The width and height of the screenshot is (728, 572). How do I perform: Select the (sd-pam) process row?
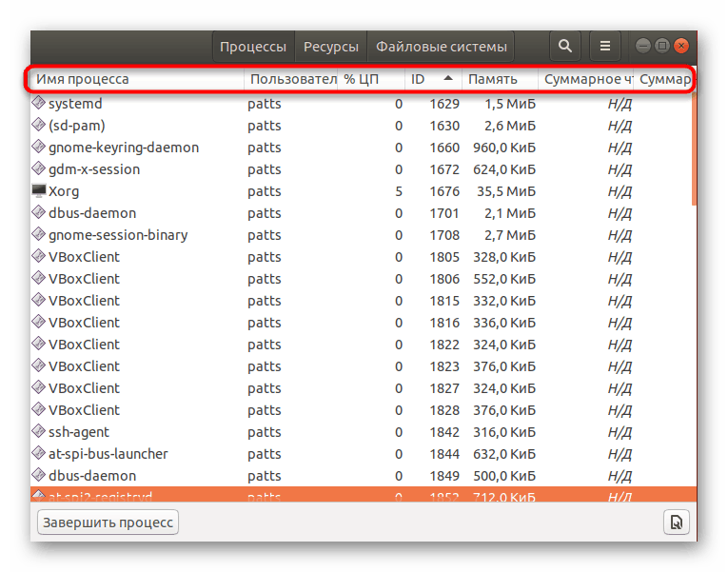(x=362, y=126)
